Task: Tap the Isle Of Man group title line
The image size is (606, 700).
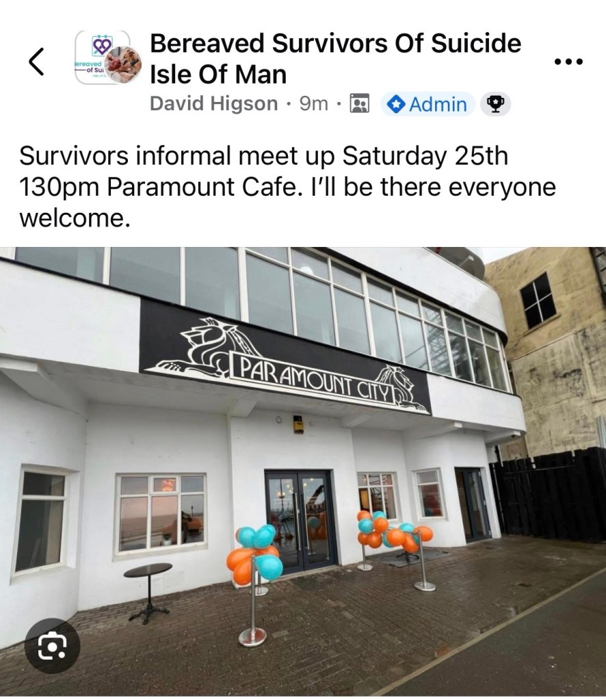Action: coord(218,74)
